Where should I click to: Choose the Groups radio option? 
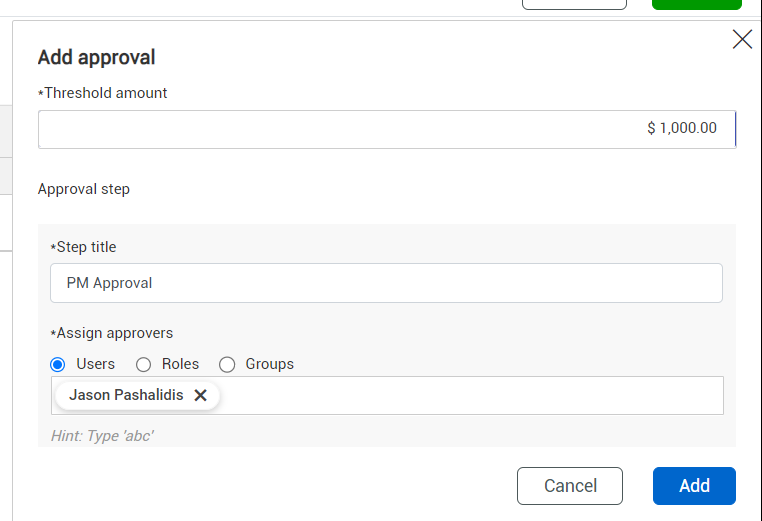coord(227,364)
